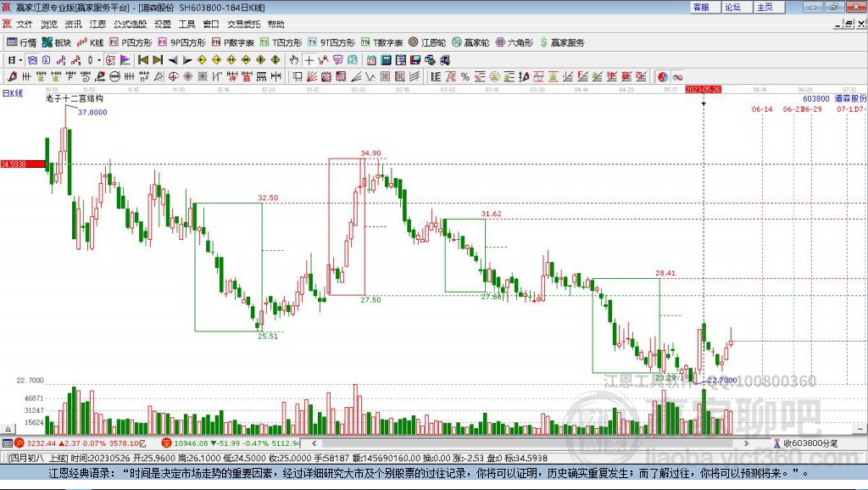Screen dimensions: 868x490
Task: Click the 28.41 price level label
Action: click(x=665, y=273)
